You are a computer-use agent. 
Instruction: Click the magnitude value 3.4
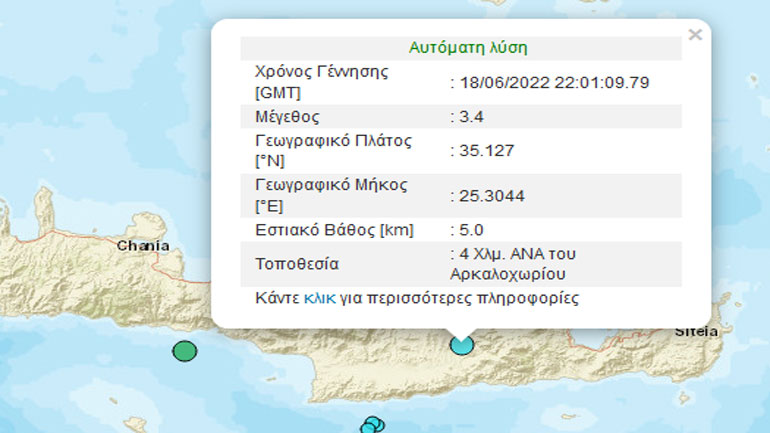[x=471, y=117]
